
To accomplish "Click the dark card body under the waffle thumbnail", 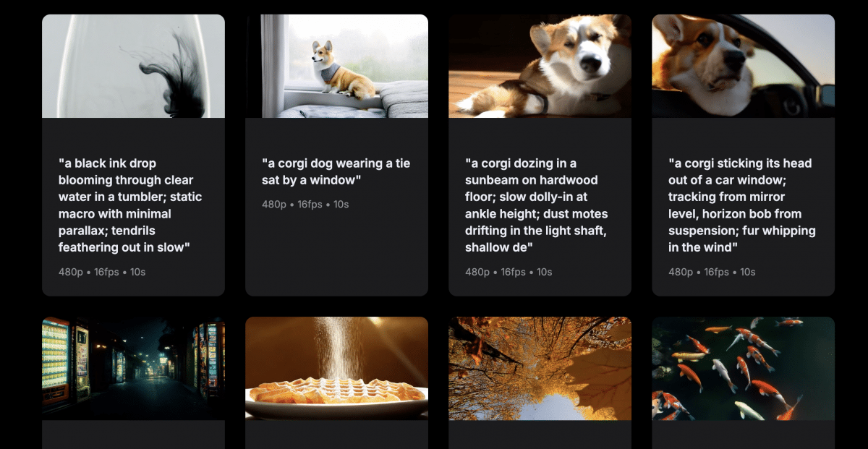I will tap(336, 435).
